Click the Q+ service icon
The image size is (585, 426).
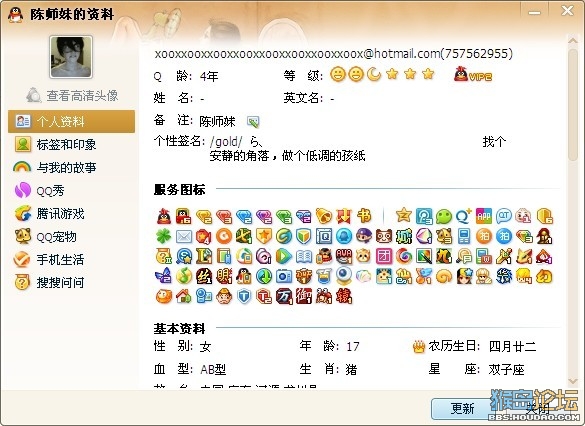(464, 216)
